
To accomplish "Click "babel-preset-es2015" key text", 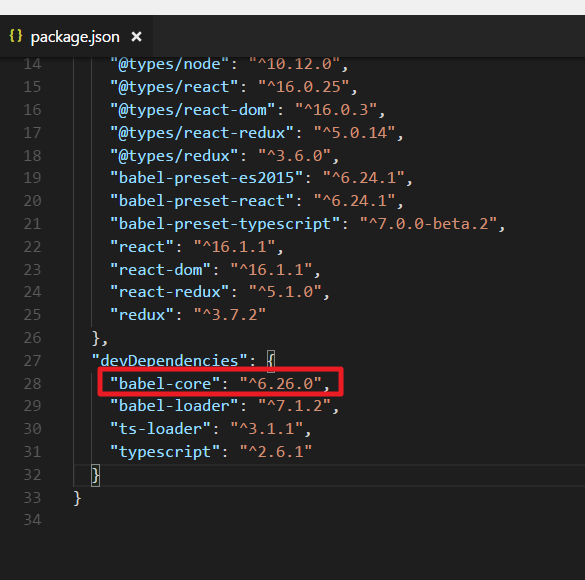I will point(206,178).
